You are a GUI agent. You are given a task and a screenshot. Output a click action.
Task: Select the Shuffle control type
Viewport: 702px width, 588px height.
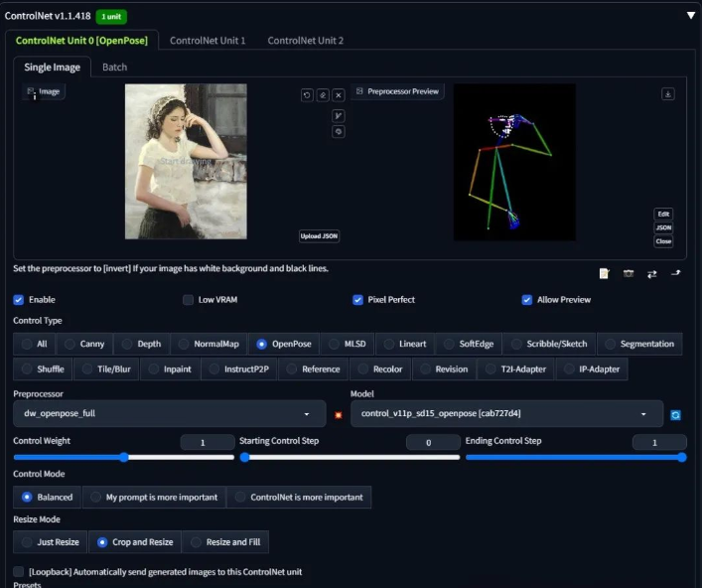[x=43, y=369]
